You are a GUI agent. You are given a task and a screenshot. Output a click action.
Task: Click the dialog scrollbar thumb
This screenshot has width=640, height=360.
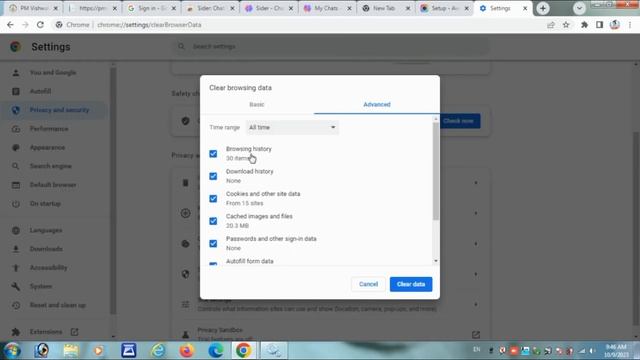436,171
